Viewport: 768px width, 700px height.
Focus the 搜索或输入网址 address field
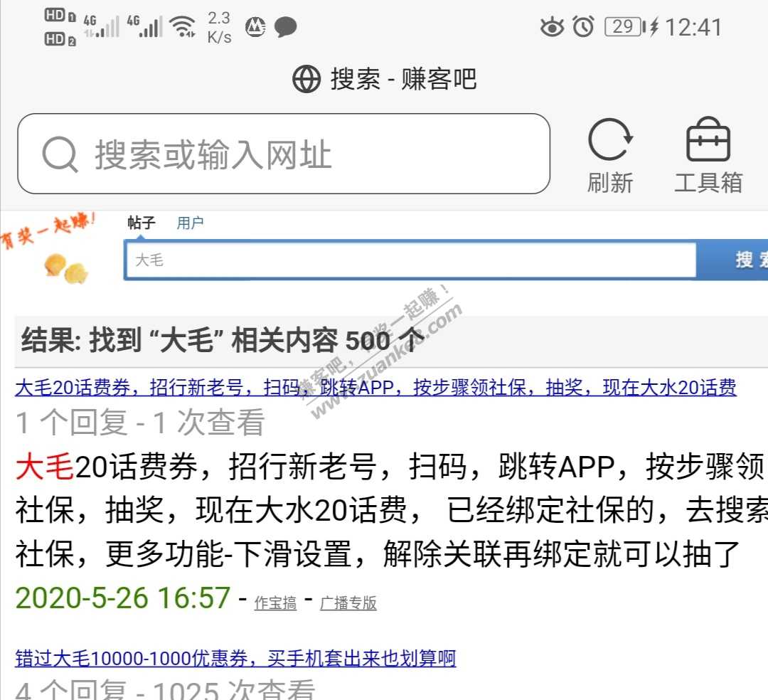(x=299, y=154)
